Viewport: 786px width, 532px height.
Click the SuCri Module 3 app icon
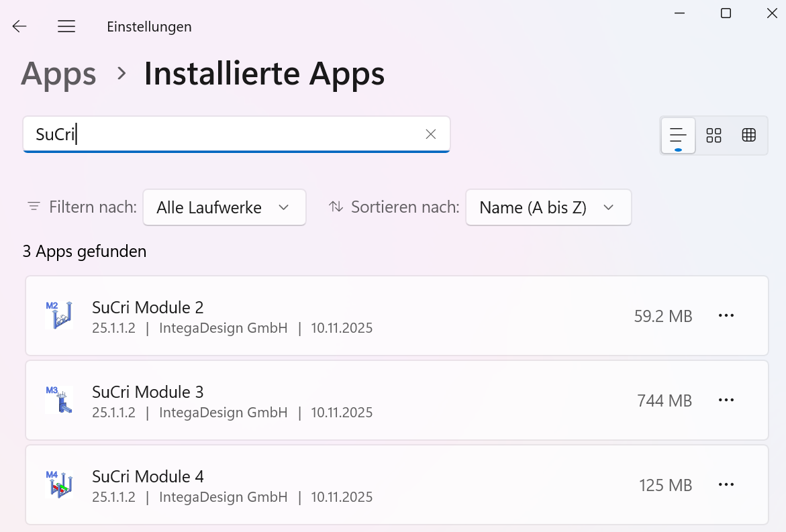point(59,400)
